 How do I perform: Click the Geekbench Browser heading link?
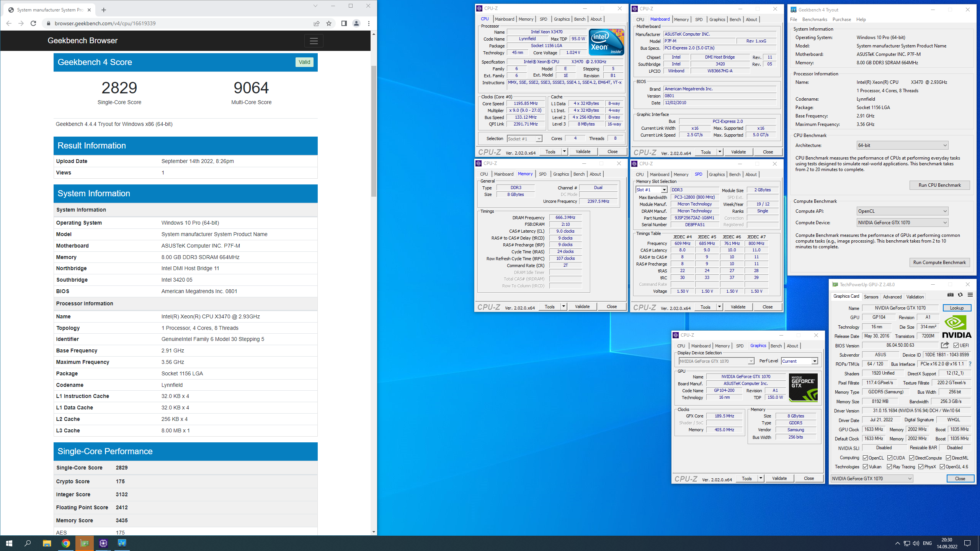83,41
